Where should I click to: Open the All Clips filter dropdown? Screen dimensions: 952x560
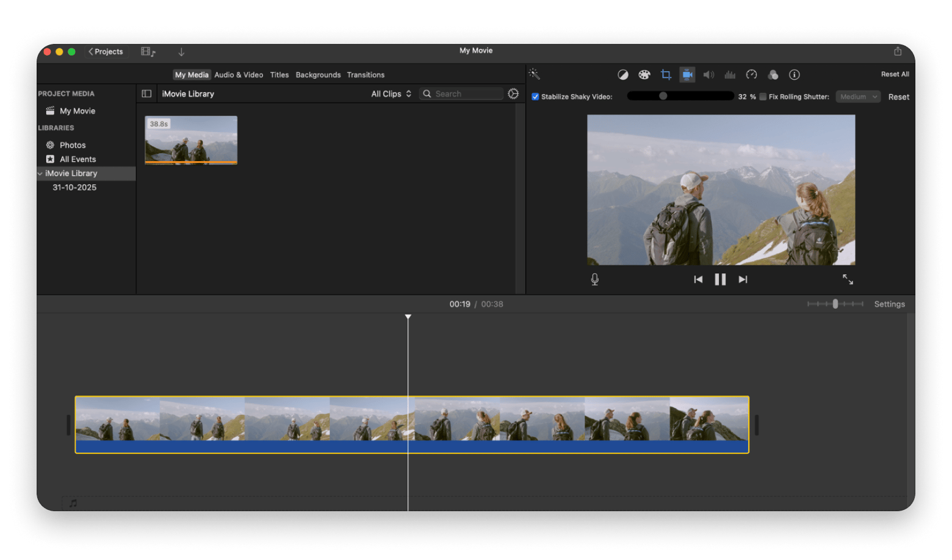(x=391, y=93)
